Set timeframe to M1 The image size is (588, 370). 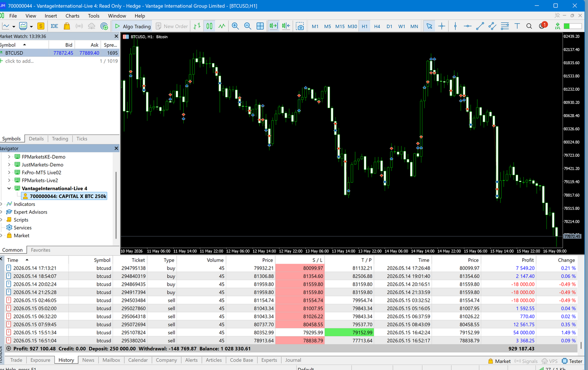[x=315, y=26]
